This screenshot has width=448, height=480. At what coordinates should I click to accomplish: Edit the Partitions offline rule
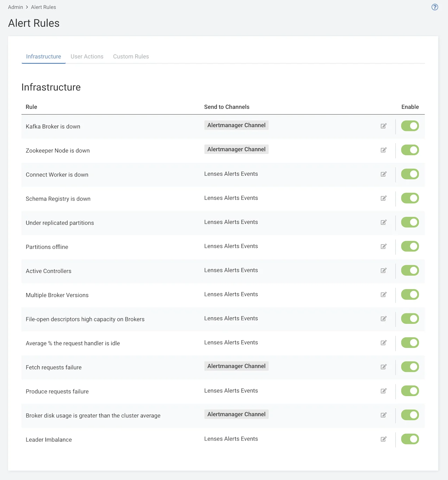[384, 247]
